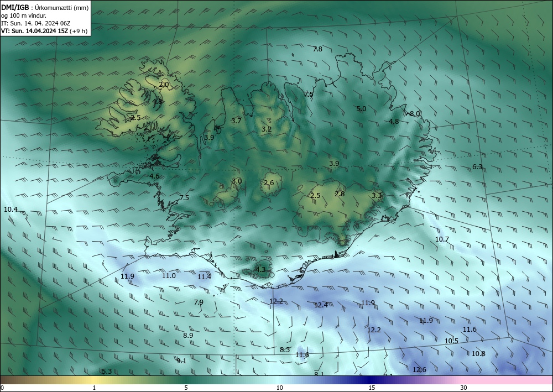Viewport: 553px width, 392px height.
Task: Click the title line 'DMI/IGB : Úrkomumætti (mm)'
Action: click(x=45, y=7)
